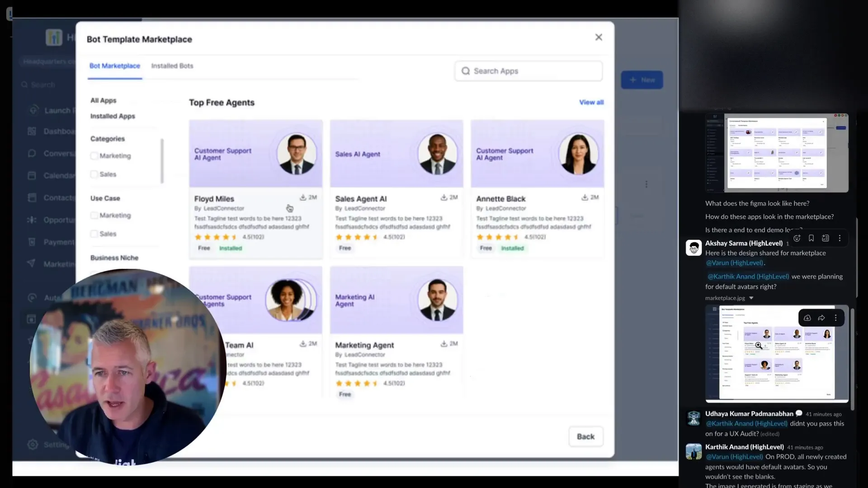Viewport: 868px width, 488px height.
Task: Open the Sales Agent AI card banner
Action: coord(396,154)
